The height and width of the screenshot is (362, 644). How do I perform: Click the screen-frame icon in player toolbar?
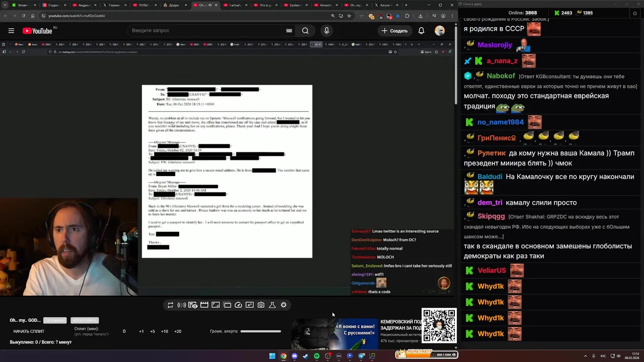pos(215,305)
